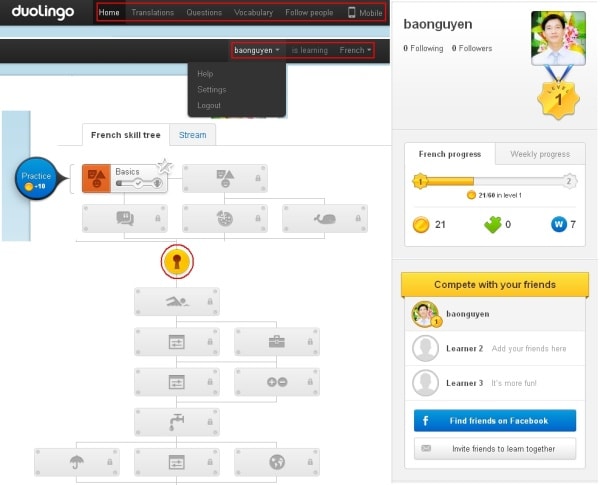Click the Level 1 gold medal
The image size is (600, 485).
point(558,100)
